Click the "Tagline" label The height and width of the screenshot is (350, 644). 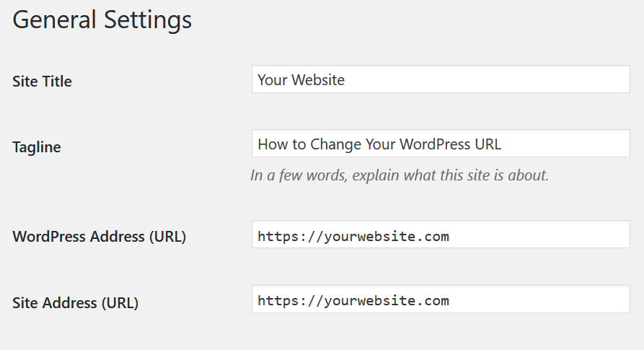coord(37,147)
